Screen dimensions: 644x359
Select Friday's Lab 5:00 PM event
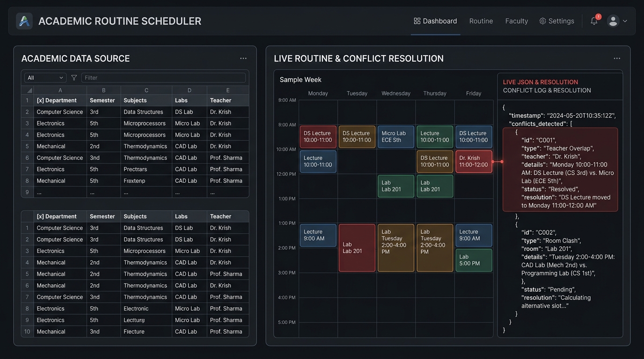[x=474, y=260]
